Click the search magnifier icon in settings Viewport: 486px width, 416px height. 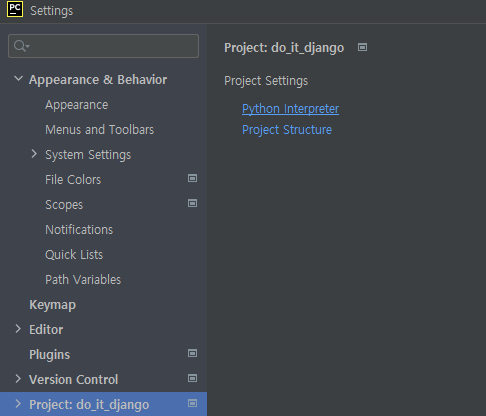click(x=21, y=46)
